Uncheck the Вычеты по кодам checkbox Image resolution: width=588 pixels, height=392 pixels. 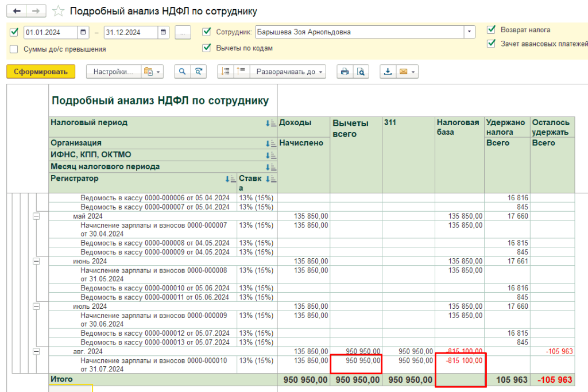point(207,48)
